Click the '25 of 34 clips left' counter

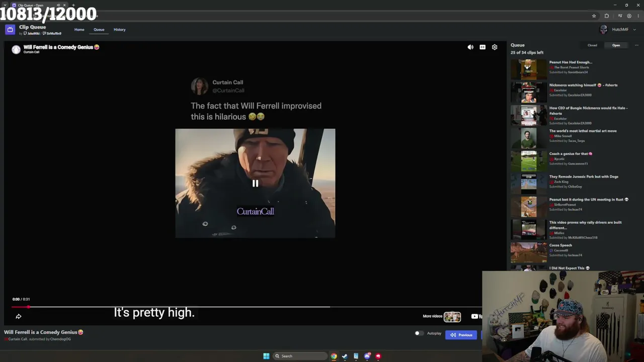click(527, 52)
